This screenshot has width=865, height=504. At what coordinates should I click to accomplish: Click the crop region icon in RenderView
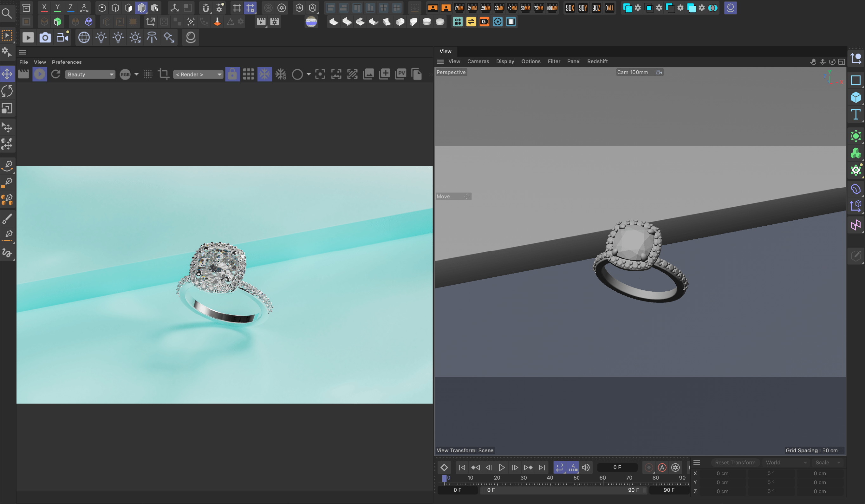(x=163, y=74)
